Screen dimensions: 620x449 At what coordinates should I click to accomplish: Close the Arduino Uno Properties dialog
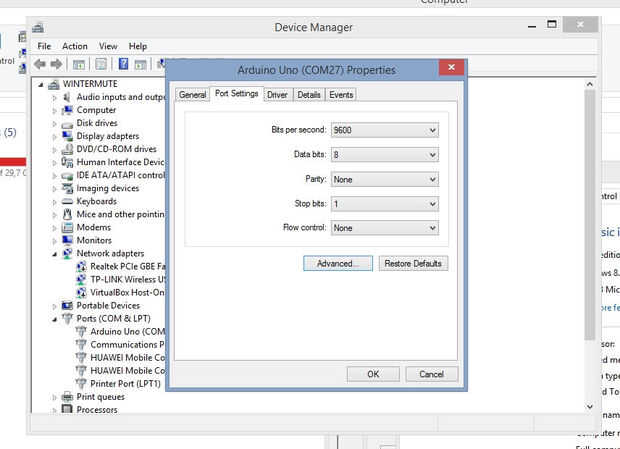point(452,68)
